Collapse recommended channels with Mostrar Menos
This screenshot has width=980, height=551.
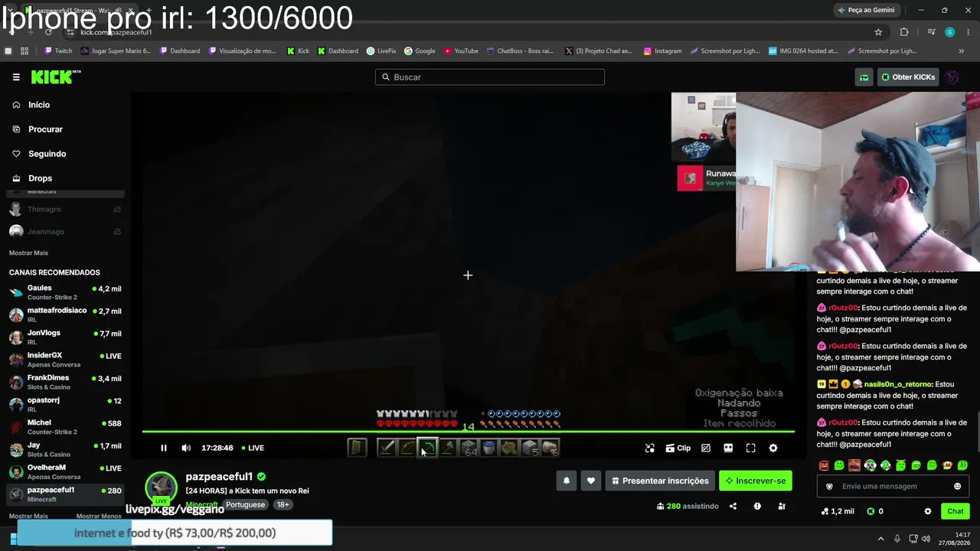click(99, 516)
